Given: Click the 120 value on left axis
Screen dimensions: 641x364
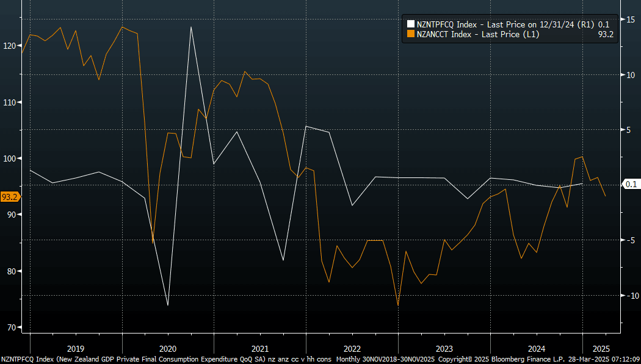Looking at the screenshot, I should pos(10,46).
